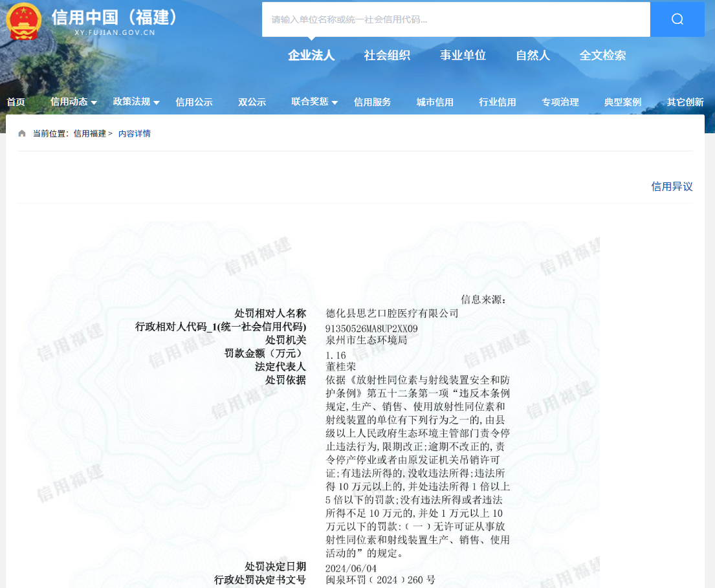Open the 联合奖惩 menu

[310, 102]
